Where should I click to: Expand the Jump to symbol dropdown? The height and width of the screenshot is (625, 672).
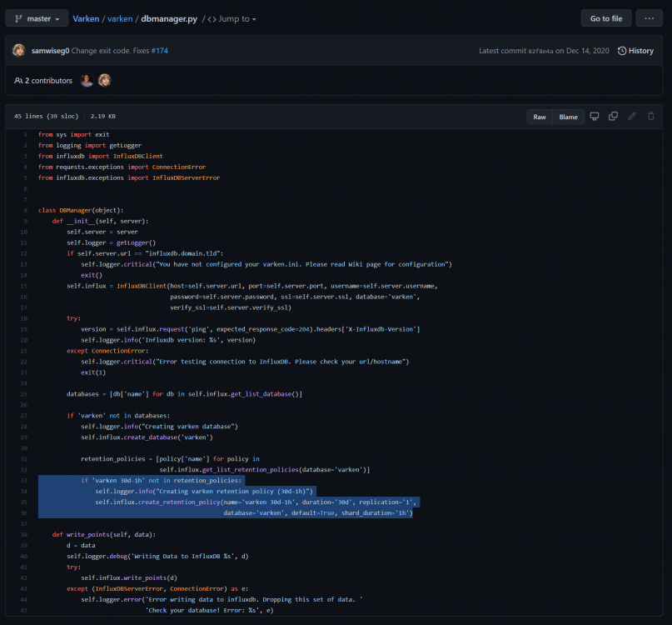click(x=231, y=19)
